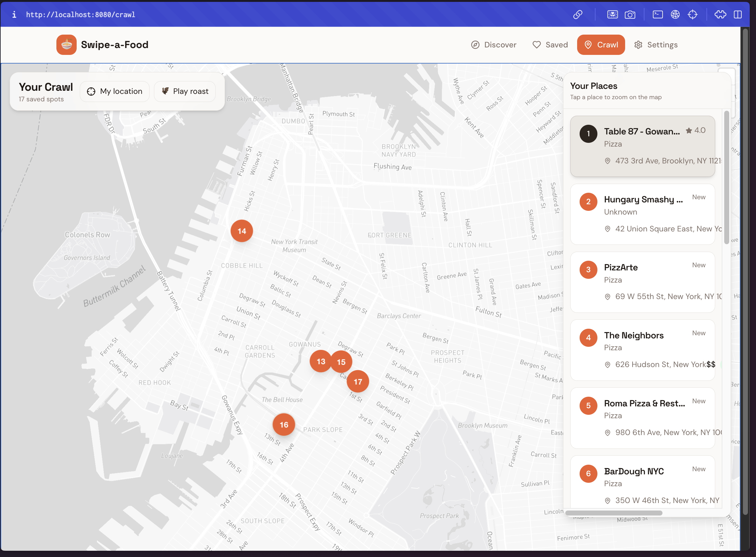Viewport: 756px width, 557px height.
Task: Select map marker number 14
Action: [x=242, y=231]
